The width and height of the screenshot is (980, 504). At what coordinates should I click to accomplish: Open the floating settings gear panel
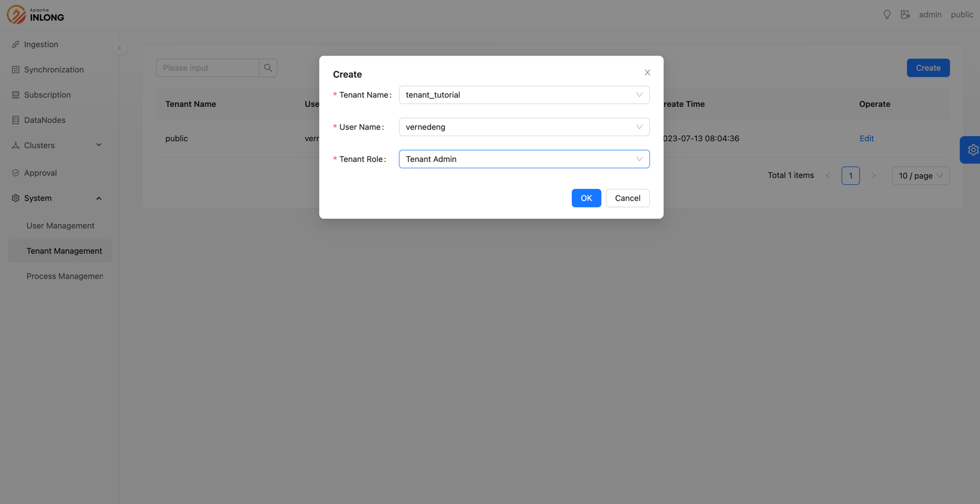coord(972,150)
